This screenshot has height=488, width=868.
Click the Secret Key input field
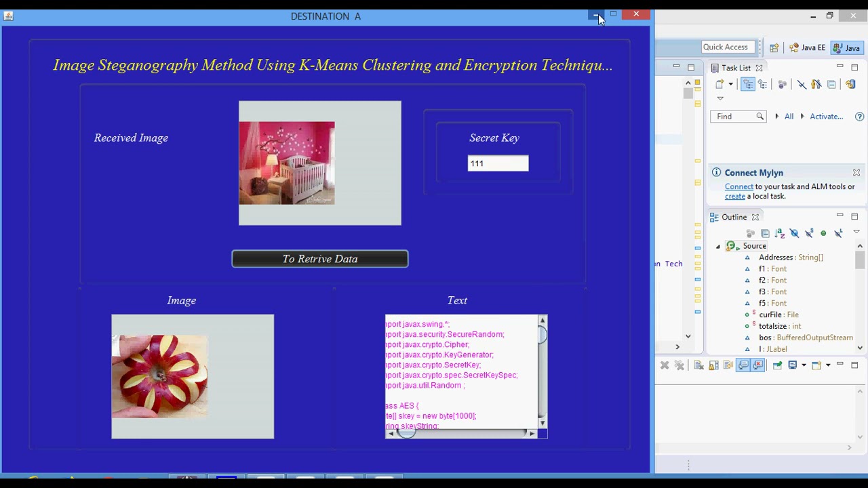click(x=498, y=163)
